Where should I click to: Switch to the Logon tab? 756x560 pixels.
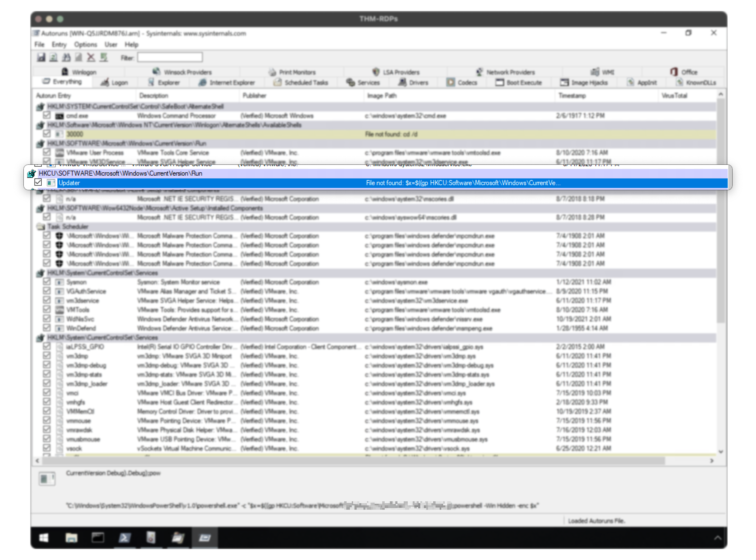pos(115,82)
